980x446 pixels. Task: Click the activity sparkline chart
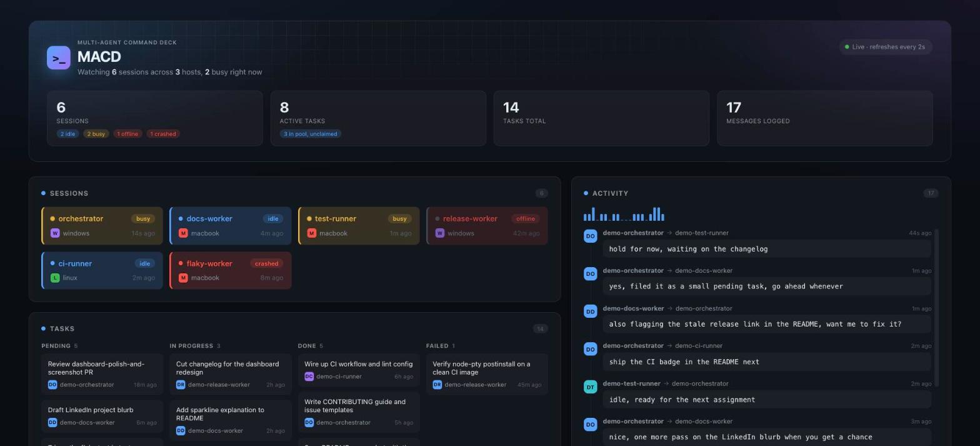(x=624, y=214)
